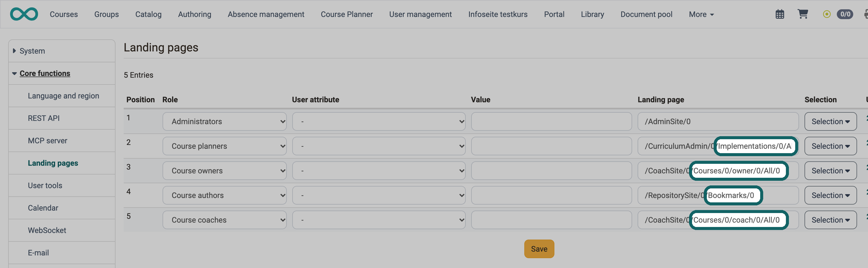The width and height of the screenshot is (868, 268).
Task: Open the shopping cart icon
Action: (803, 14)
